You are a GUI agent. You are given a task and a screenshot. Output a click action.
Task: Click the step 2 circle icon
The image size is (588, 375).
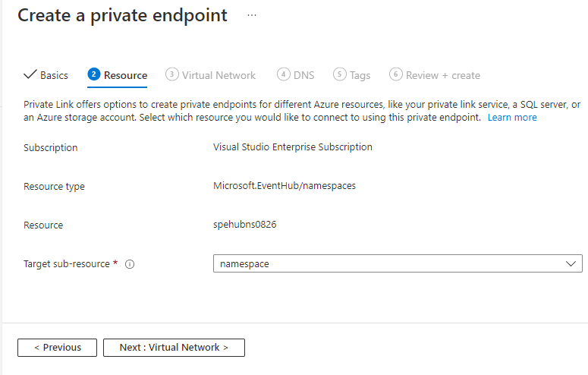[x=94, y=74]
